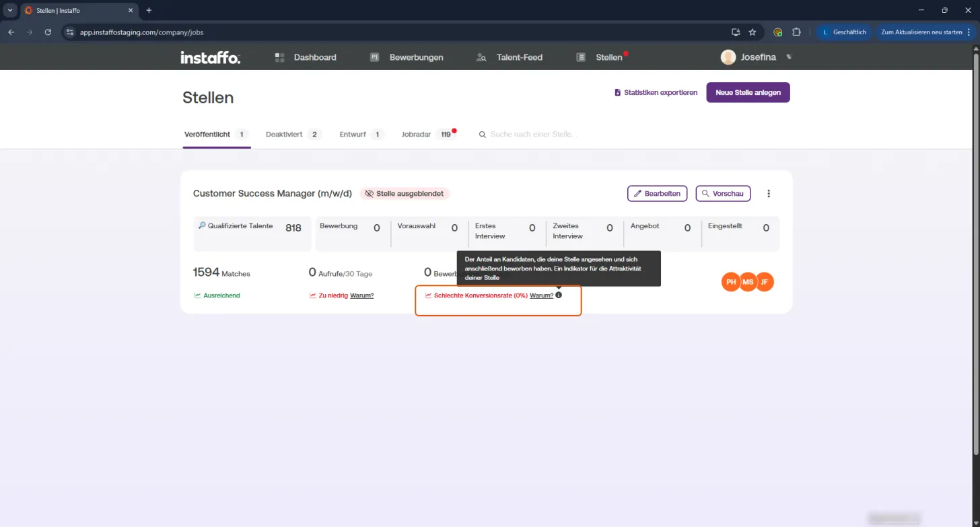Reload the page with the refresh icon

point(48,32)
